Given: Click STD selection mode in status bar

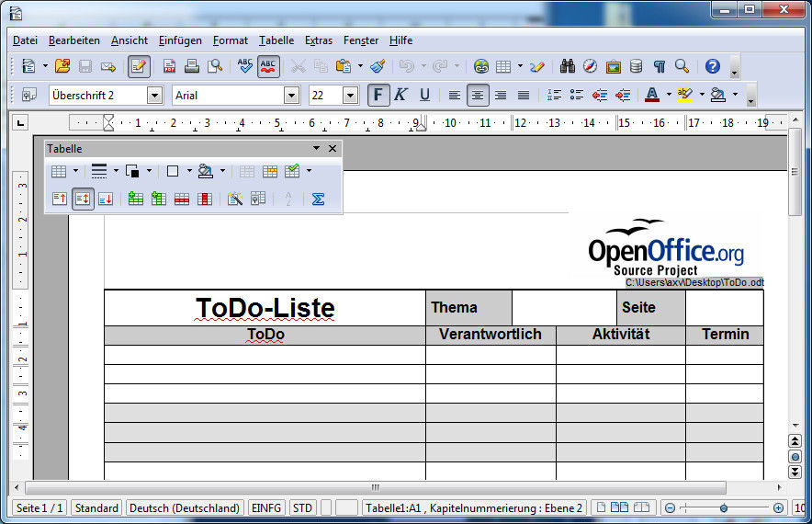Looking at the screenshot, I should click(302, 508).
